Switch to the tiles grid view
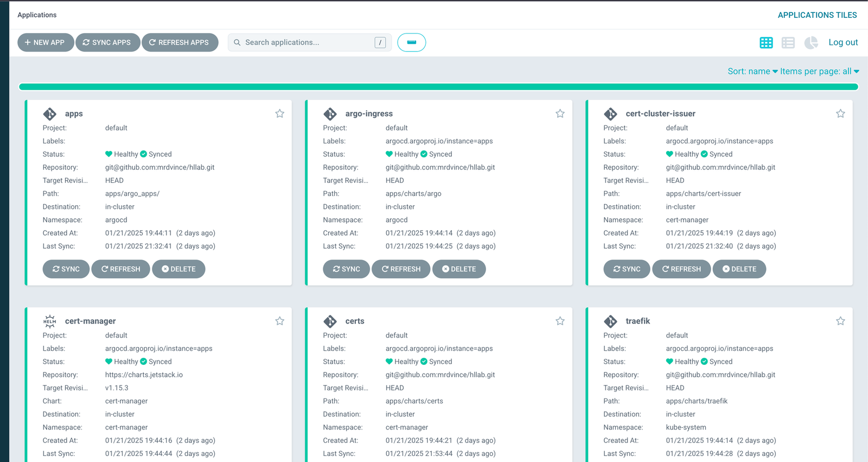 point(766,42)
